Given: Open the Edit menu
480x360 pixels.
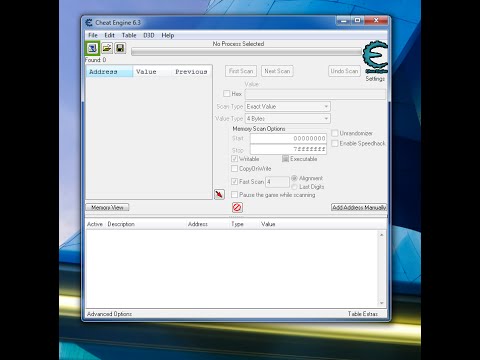Looking at the screenshot, I should coord(109,35).
